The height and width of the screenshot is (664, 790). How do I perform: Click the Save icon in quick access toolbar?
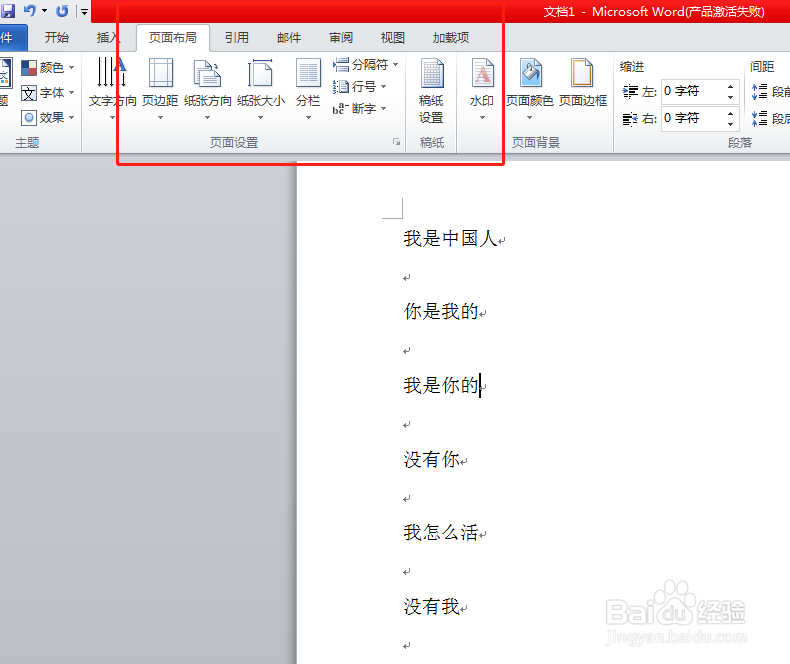(8, 10)
